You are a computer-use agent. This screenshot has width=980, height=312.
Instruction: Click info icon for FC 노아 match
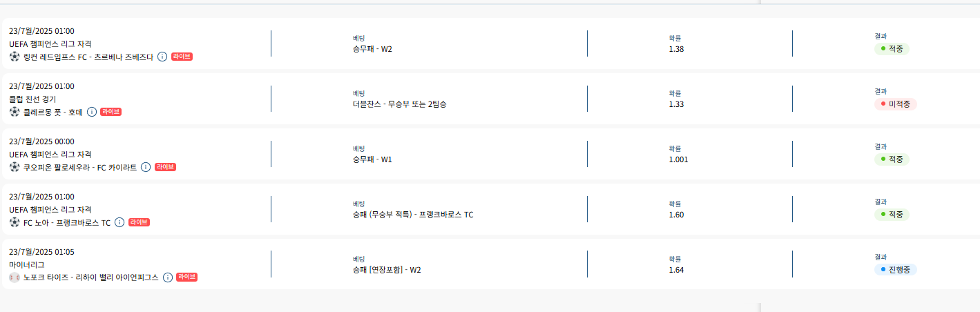(119, 222)
